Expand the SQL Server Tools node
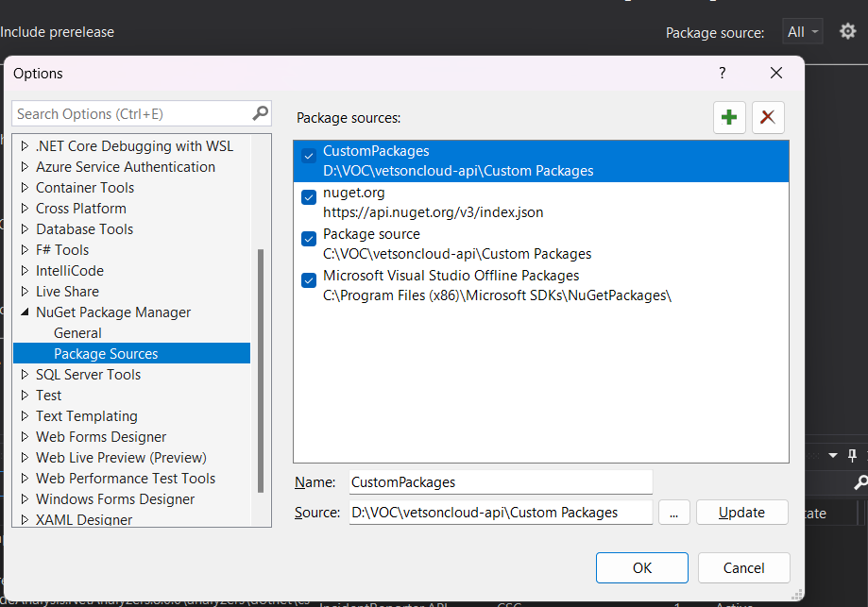The width and height of the screenshot is (868, 607). tap(25, 375)
